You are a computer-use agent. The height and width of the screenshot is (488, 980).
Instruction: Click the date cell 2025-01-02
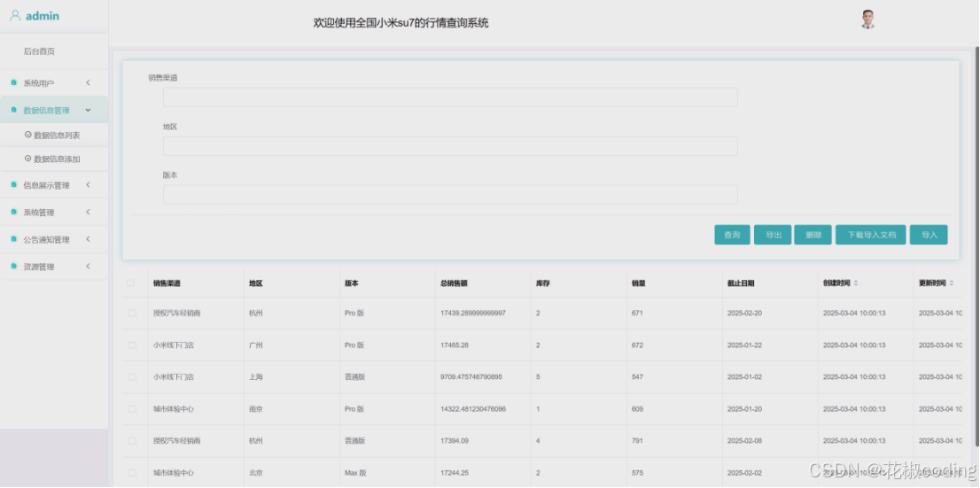pyautogui.click(x=744, y=376)
